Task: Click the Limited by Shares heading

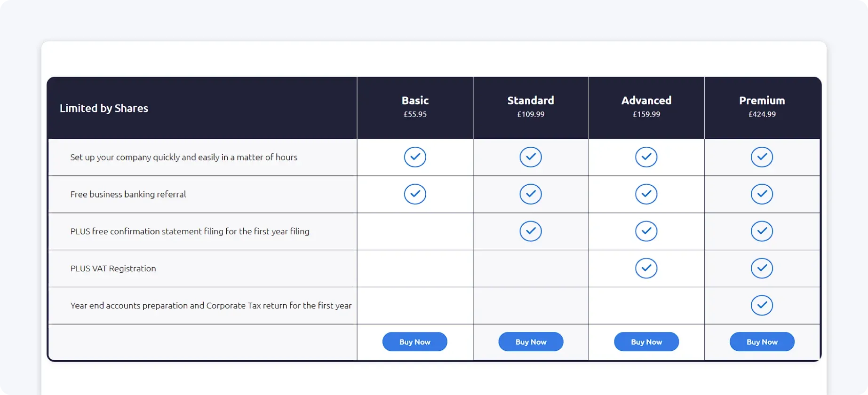Action: pos(104,108)
